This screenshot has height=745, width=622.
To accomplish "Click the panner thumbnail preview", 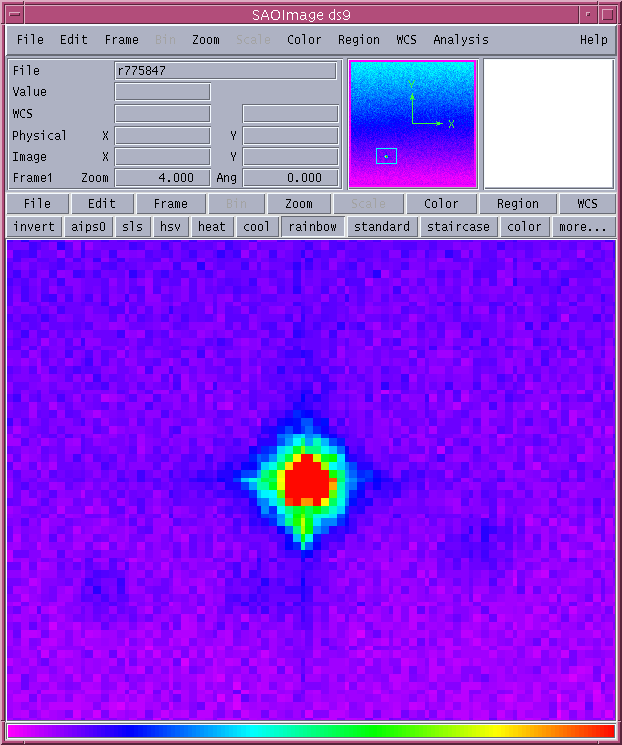I will 412,124.
